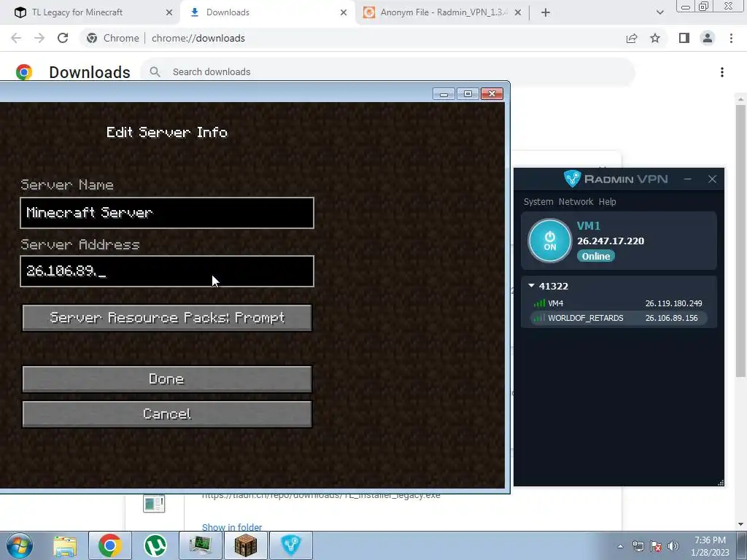Click the 26.247.17.220 address in Radmin VPN
The width and height of the screenshot is (747, 560).
(611, 241)
